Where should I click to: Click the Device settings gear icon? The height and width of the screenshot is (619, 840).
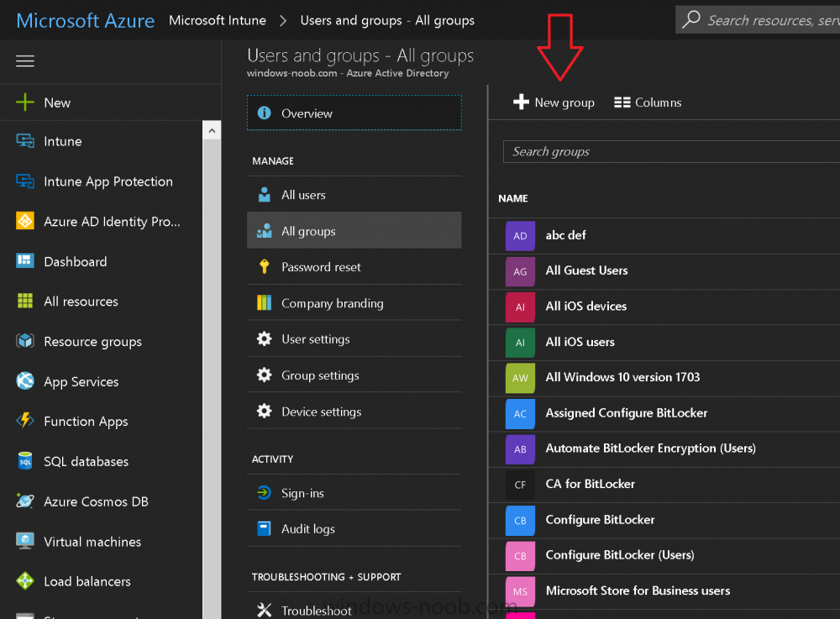[x=264, y=411]
